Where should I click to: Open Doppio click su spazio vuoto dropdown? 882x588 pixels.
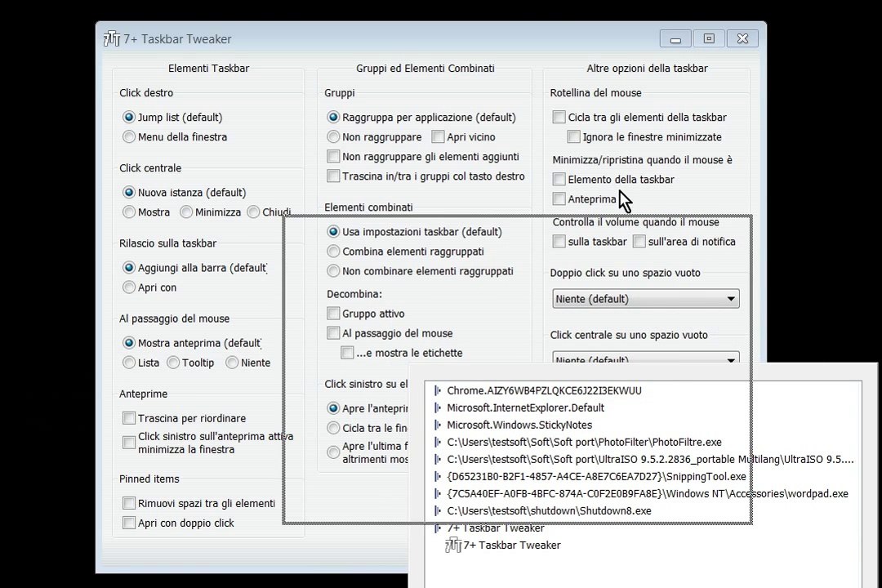click(646, 299)
